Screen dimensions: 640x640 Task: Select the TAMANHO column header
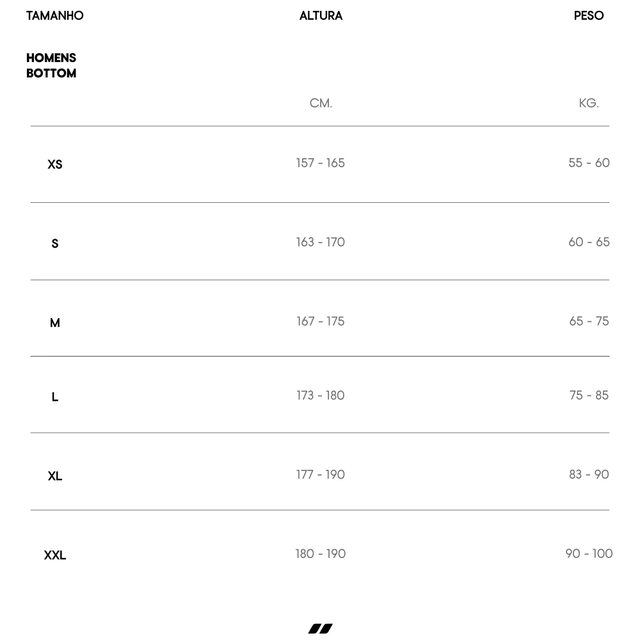(55, 16)
